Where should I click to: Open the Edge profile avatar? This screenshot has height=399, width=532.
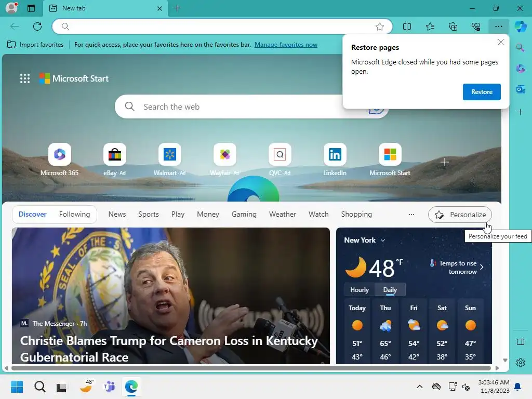[x=11, y=8]
